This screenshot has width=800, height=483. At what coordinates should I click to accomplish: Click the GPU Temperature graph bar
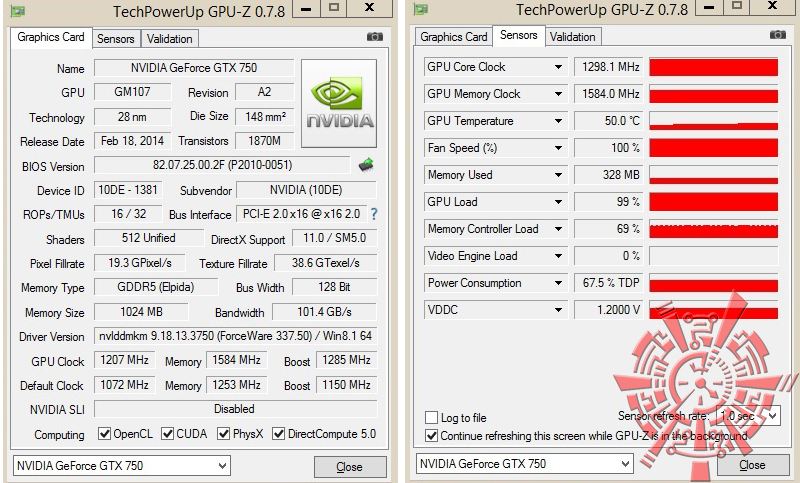point(713,121)
